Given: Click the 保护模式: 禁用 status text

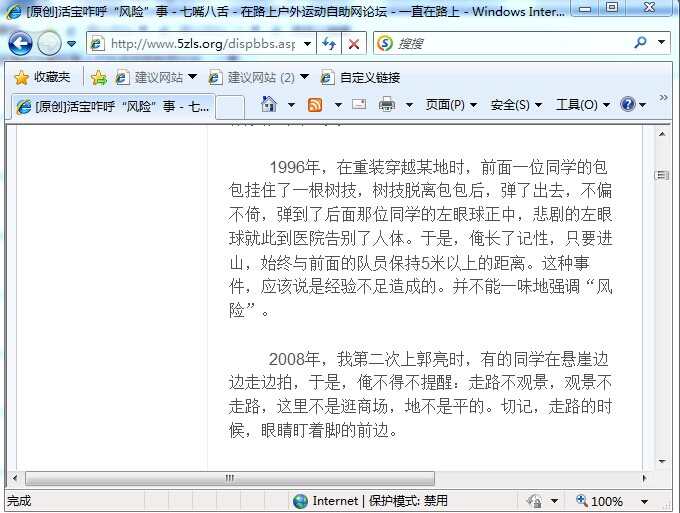Looking at the screenshot, I should 408,501.
